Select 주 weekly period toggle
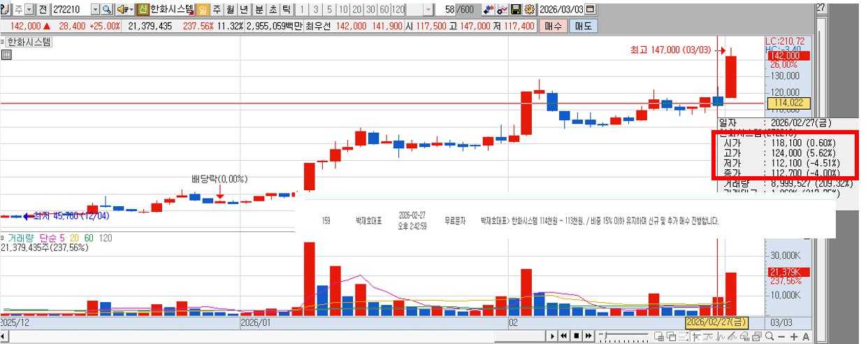868x344 pixels. [217, 10]
